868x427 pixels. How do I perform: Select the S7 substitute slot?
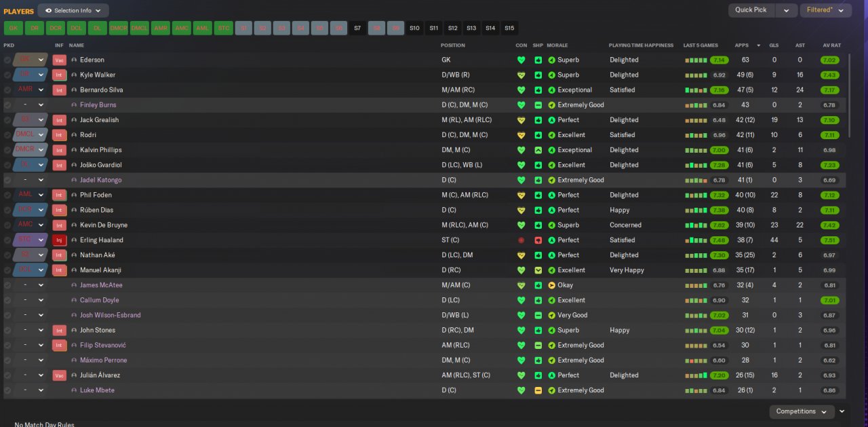tap(357, 29)
